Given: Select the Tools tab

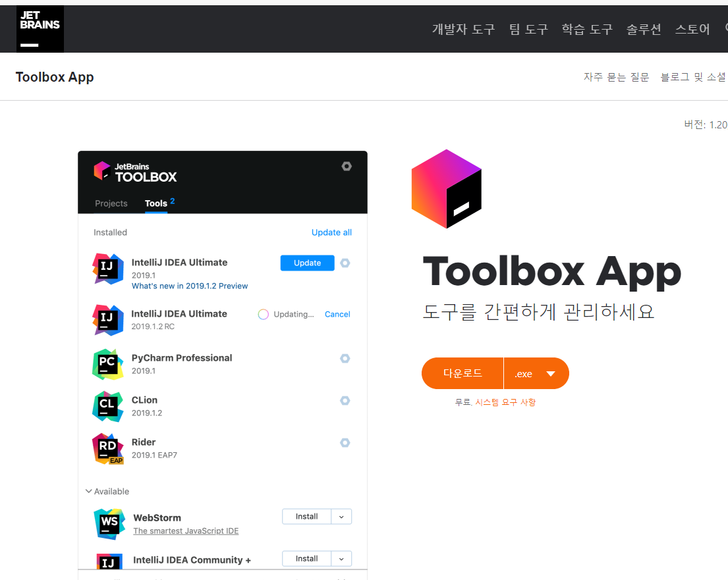Looking at the screenshot, I should (x=156, y=203).
